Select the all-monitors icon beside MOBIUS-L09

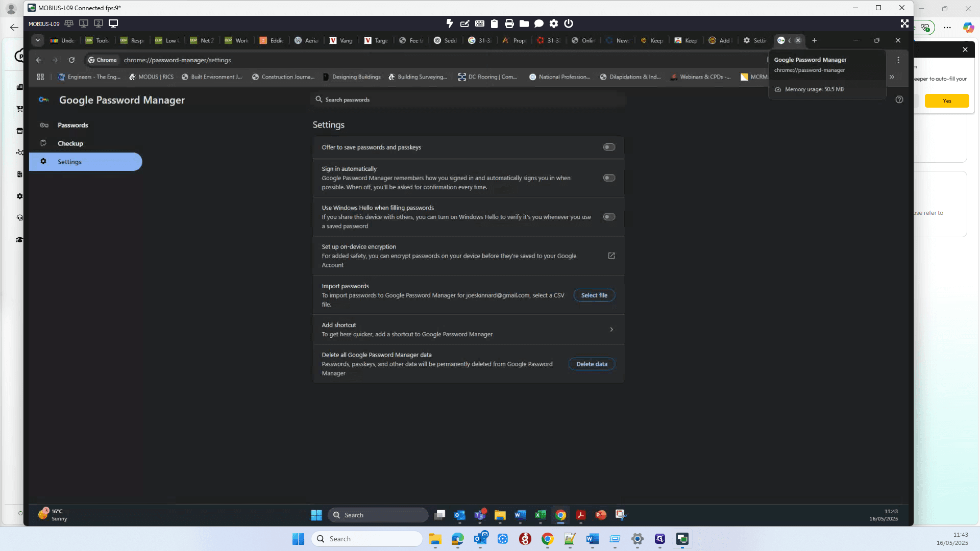(69, 23)
